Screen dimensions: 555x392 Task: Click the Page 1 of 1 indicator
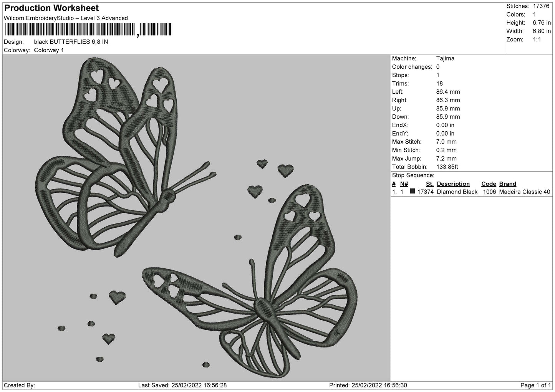pos(535,385)
